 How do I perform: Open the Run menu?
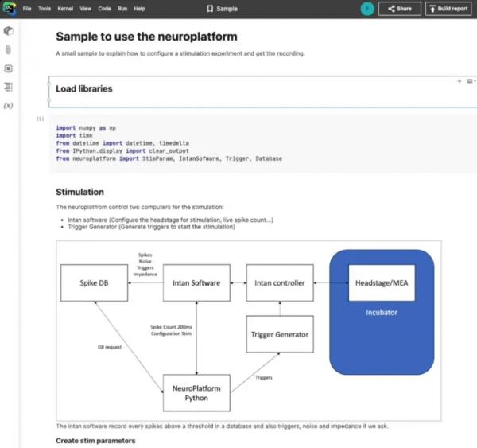coord(122,9)
